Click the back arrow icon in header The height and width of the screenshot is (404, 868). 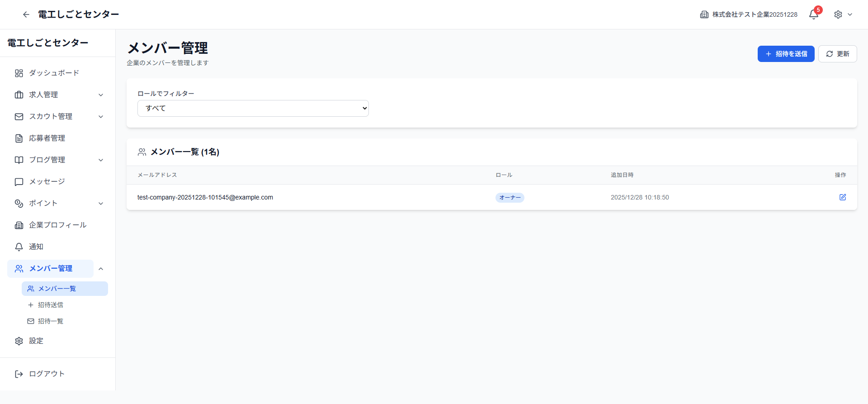(x=26, y=14)
